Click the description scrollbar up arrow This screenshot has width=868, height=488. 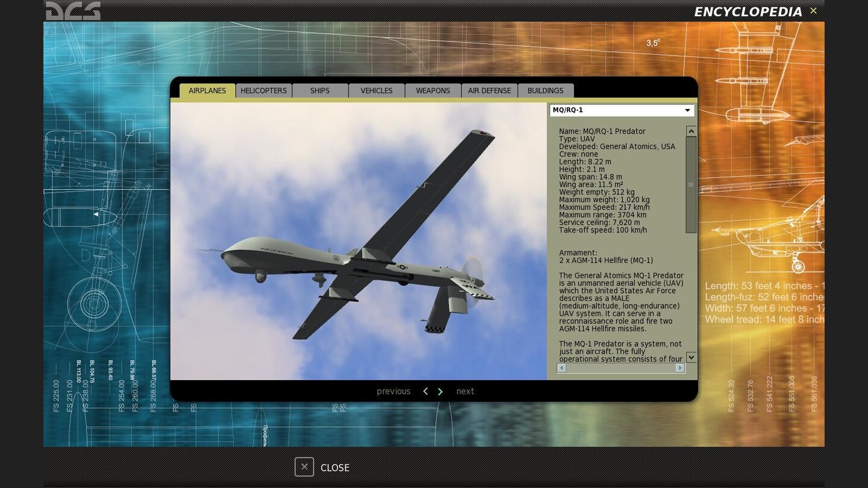[x=691, y=131]
